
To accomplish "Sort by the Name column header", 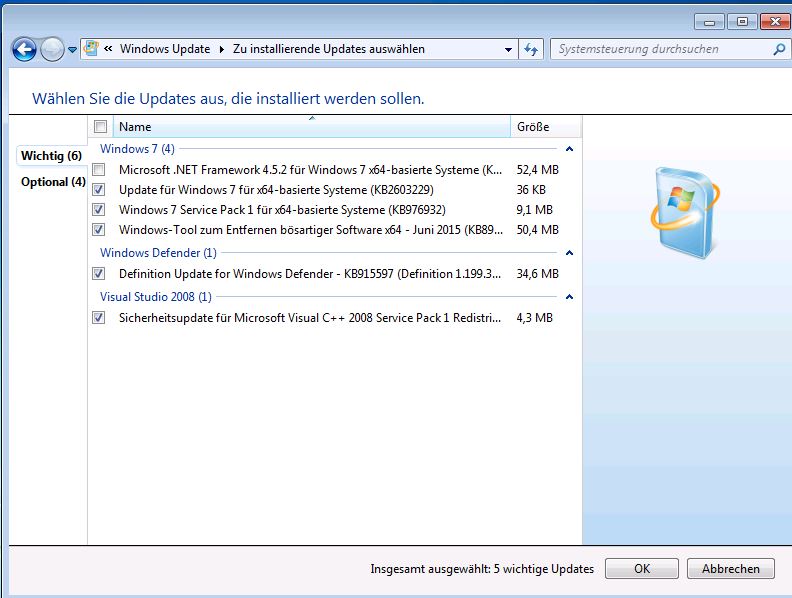I will [x=312, y=127].
